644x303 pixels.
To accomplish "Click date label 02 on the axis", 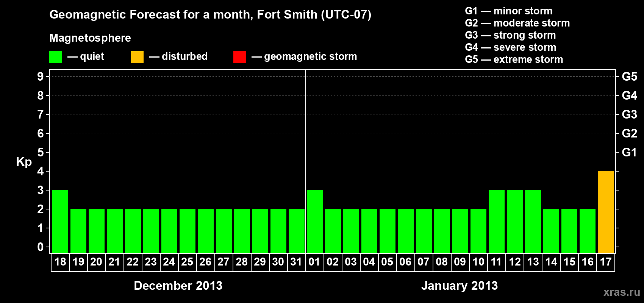I will coord(333,262).
